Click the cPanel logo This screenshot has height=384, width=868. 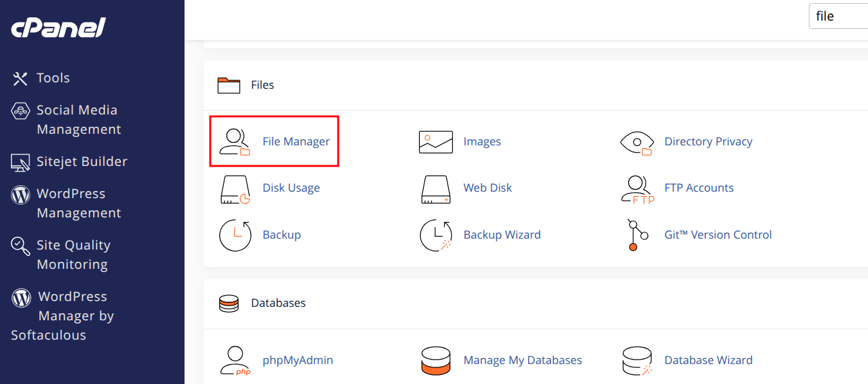click(x=58, y=27)
